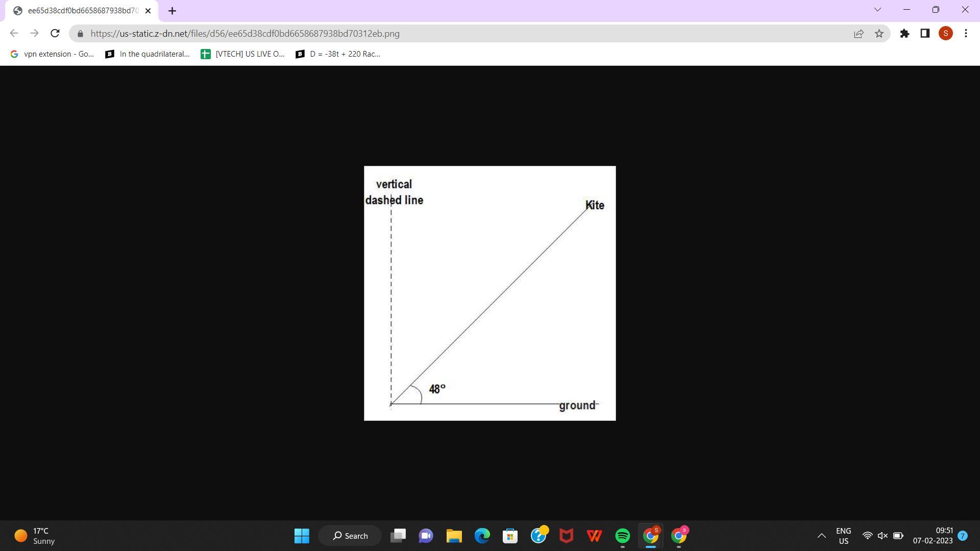Click the share page icon
Image resolution: width=980 pixels, height=551 pixels.
pos(859,34)
